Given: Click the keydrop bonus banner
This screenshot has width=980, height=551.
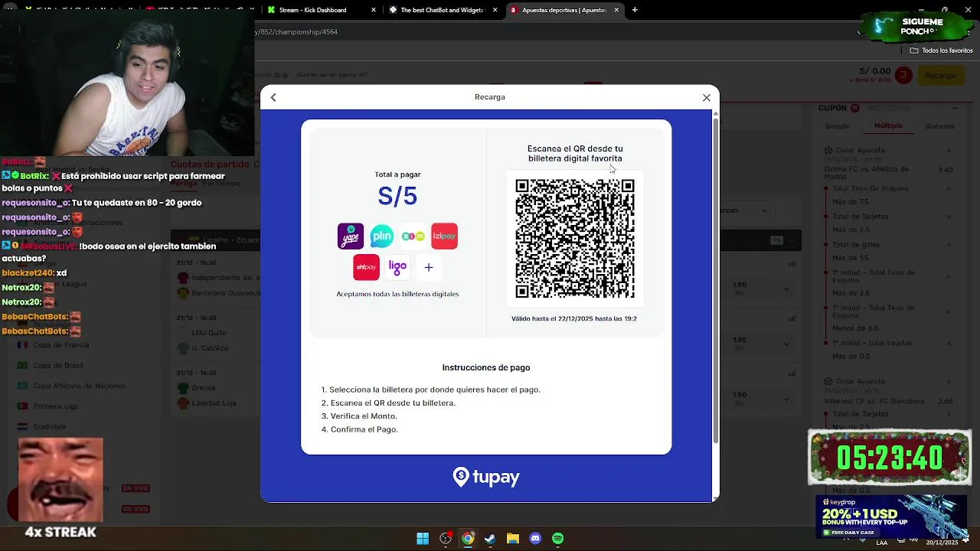Looking at the screenshot, I should (892, 517).
